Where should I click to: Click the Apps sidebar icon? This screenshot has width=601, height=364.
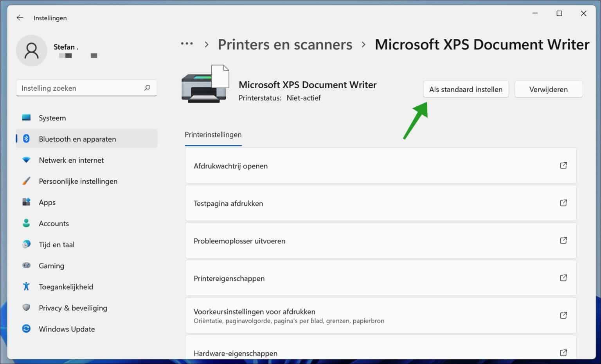point(26,202)
